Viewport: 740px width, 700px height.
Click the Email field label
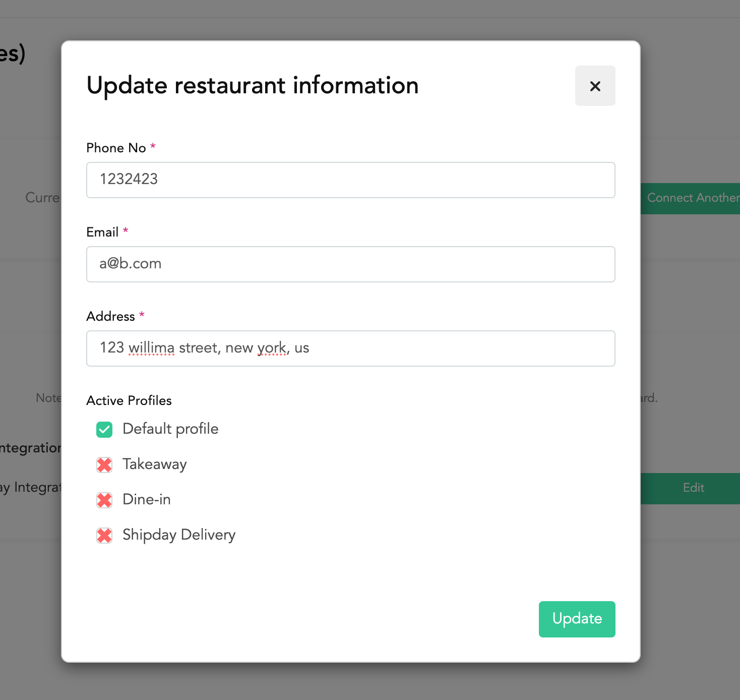(102, 232)
